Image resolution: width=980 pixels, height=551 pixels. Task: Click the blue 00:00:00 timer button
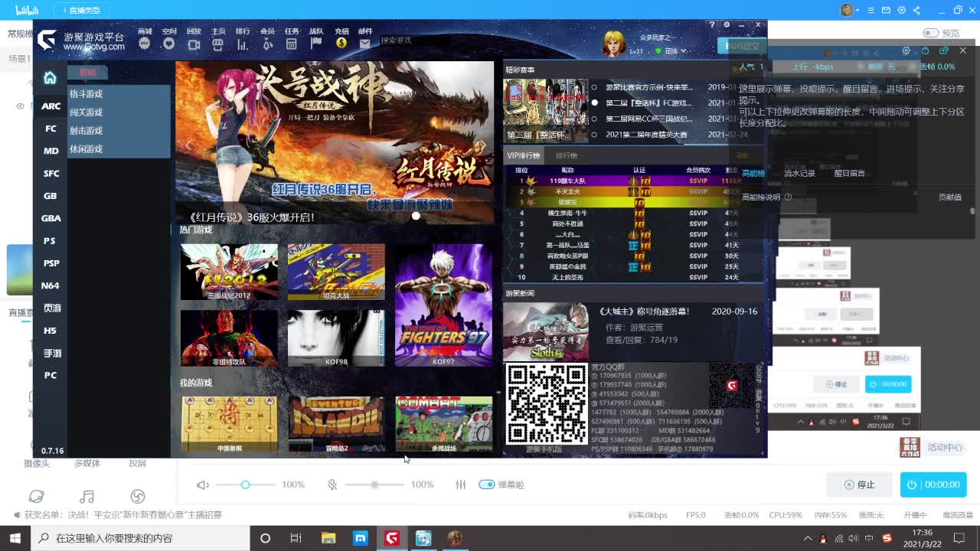[x=933, y=484]
